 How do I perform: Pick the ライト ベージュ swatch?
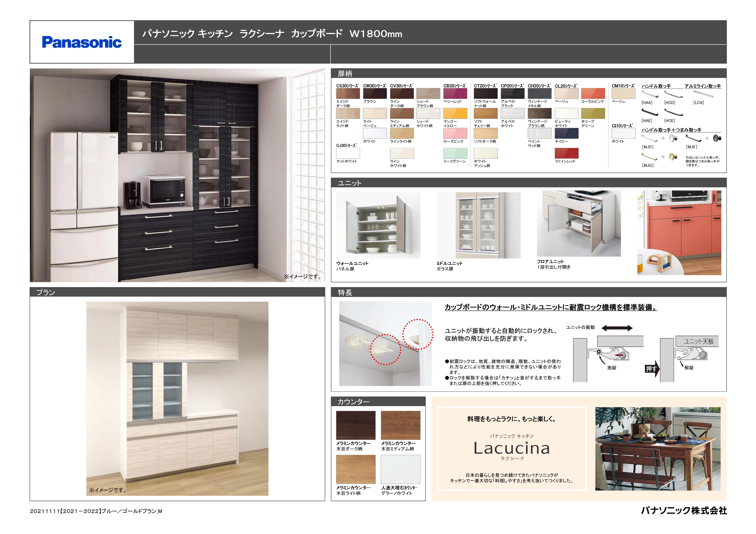tap(375, 114)
